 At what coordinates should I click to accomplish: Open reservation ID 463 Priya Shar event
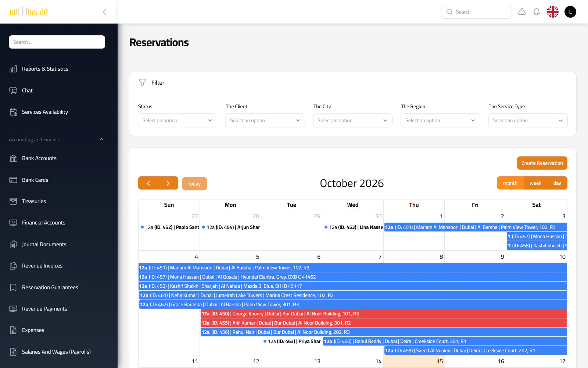point(292,341)
